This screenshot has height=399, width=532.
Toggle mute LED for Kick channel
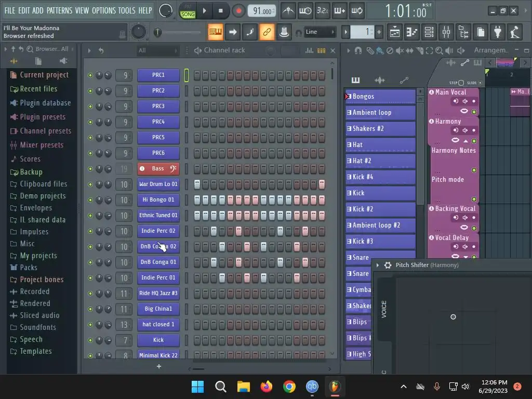pyautogui.click(x=90, y=340)
